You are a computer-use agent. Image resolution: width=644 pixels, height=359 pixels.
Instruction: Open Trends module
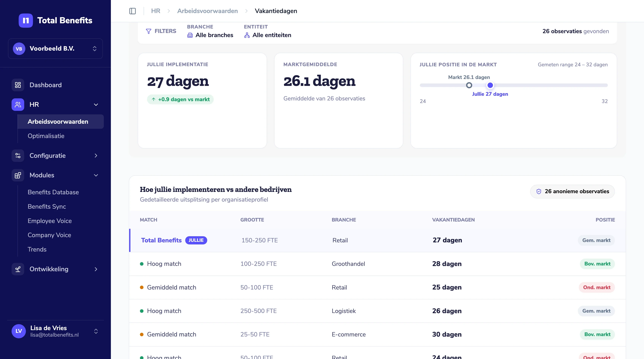37,249
